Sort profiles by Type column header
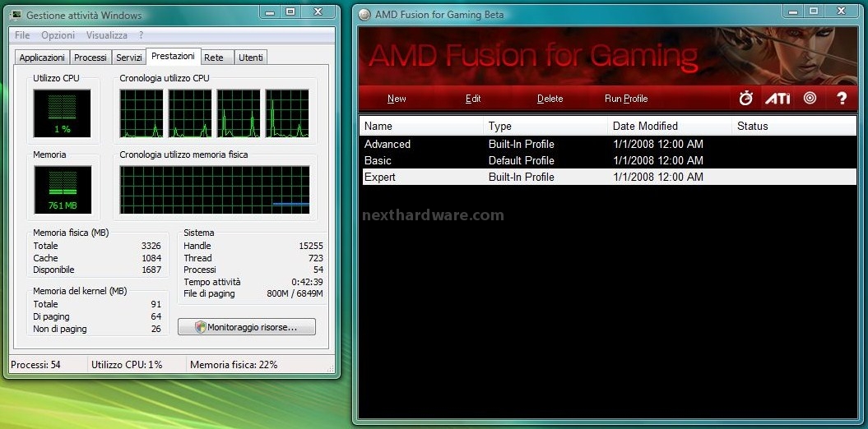The width and height of the screenshot is (868, 429). point(545,126)
